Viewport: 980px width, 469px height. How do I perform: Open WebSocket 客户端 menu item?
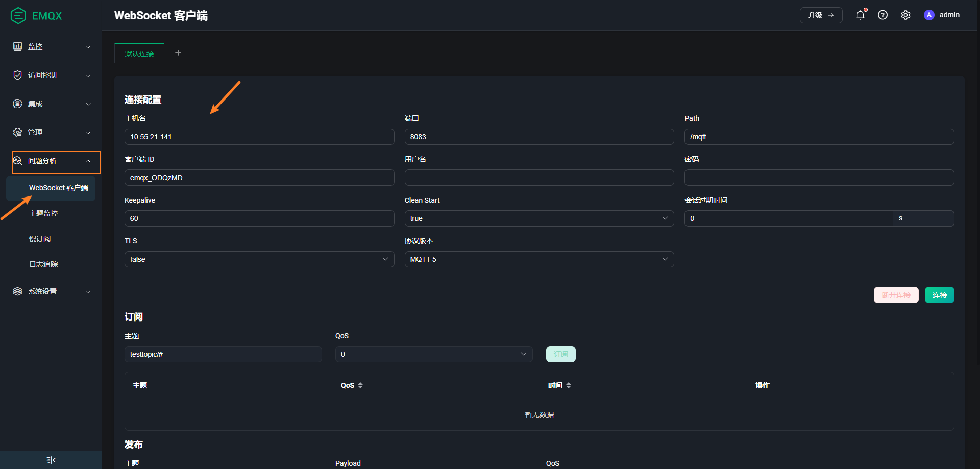pos(51,188)
